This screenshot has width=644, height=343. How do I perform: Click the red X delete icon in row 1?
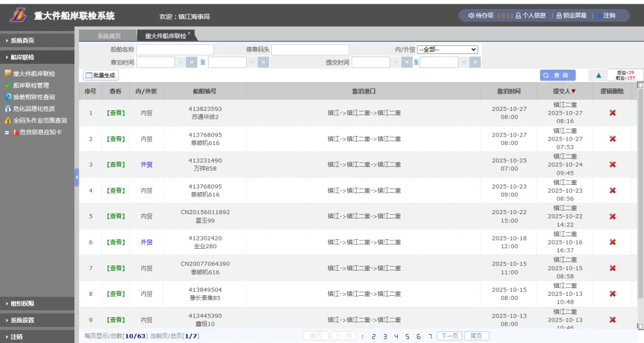pos(612,113)
